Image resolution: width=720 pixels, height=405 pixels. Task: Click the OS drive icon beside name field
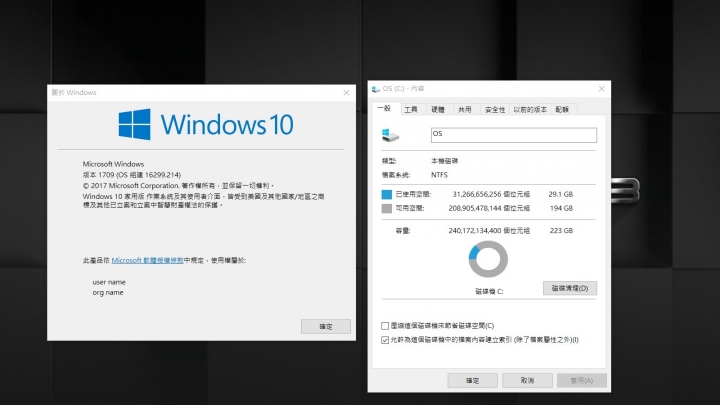[390, 135]
